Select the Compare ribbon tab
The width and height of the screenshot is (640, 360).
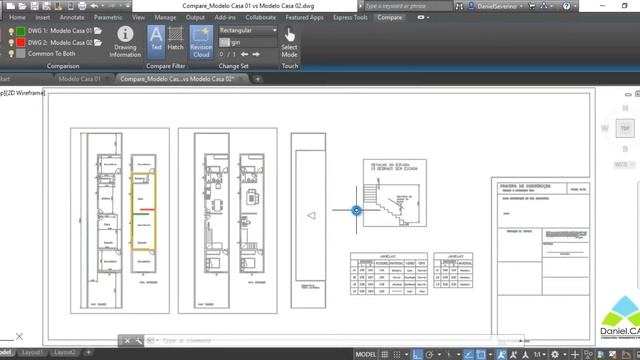389,18
